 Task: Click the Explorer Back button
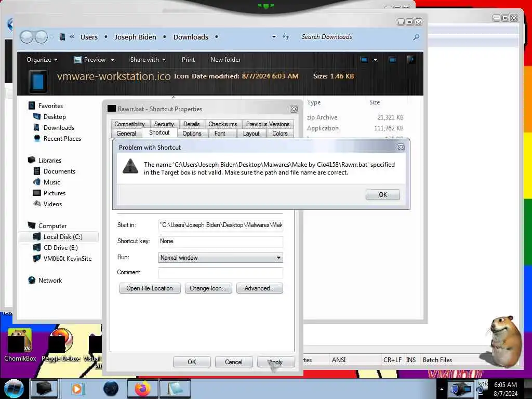click(x=26, y=37)
